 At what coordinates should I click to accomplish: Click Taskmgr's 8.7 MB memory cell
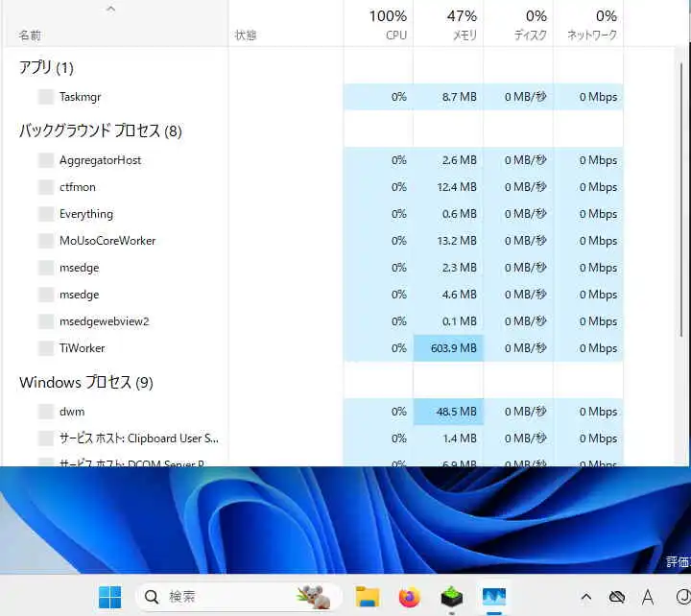coord(448,97)
